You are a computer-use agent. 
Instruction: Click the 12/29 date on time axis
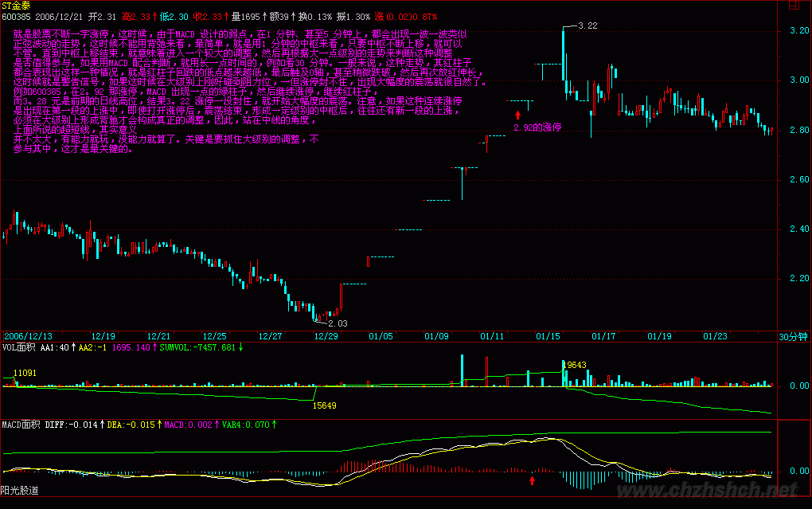point(326,337)
